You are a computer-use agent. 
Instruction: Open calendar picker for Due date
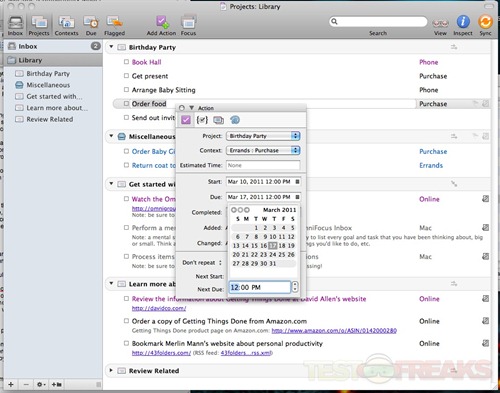(x=297, y=197)
